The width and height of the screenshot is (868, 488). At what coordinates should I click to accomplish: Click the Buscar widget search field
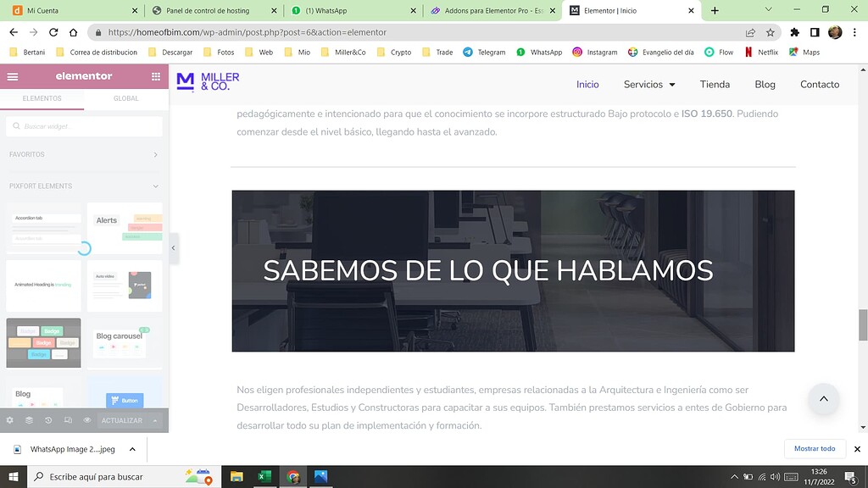point(85,125)
